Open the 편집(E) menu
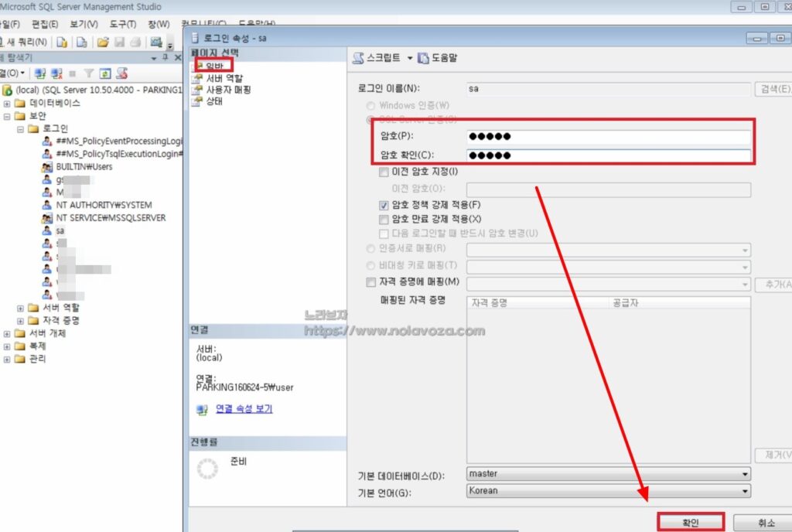792x532 pixels. pyautogui.click(x=44, y=24)
